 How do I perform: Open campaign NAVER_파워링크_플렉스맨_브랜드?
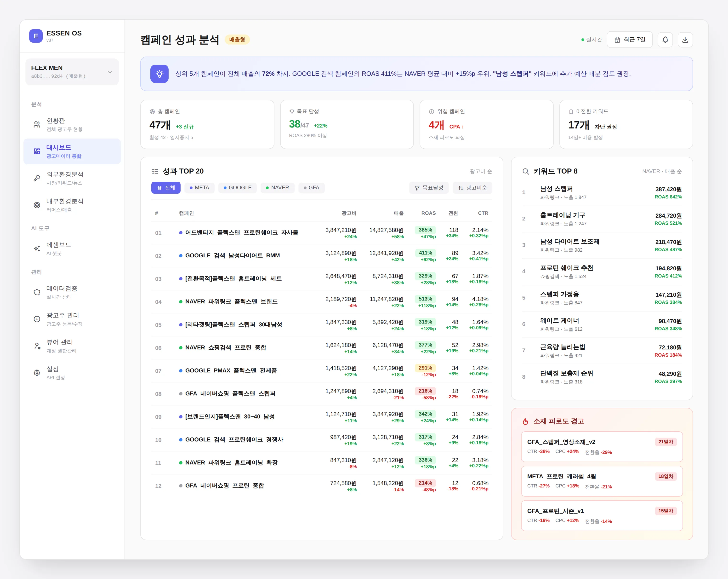coord(321,302)
